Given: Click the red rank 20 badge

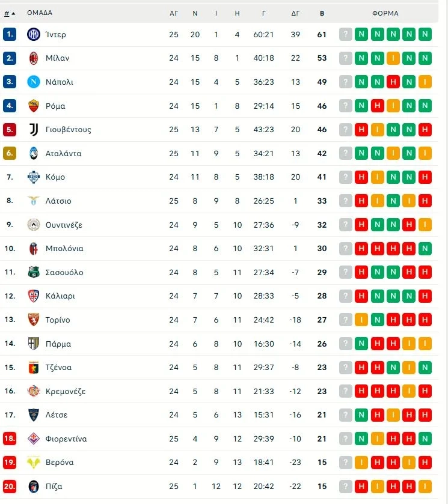Looking at the screenshot, I should [9, 486].
